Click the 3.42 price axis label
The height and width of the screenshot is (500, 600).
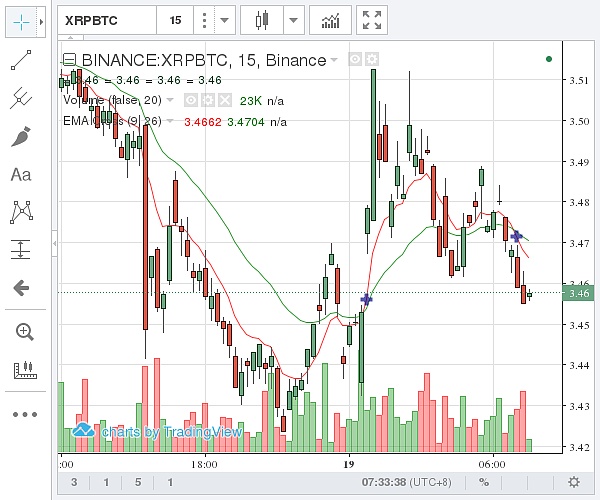pyautogui.click(x=579, y=446)
